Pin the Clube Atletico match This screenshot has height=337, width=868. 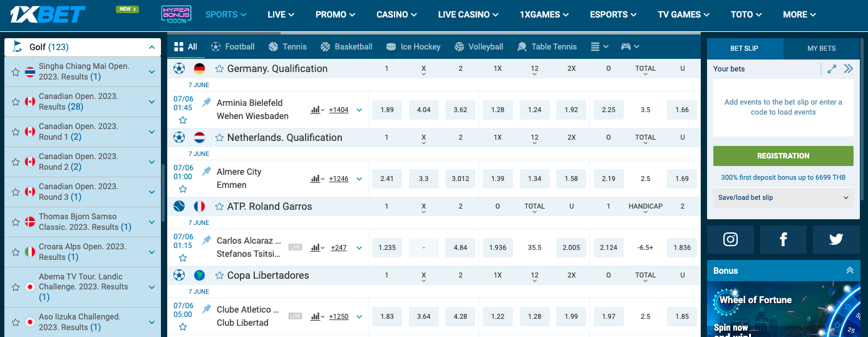pyautogui.click(x=206, y=309)
